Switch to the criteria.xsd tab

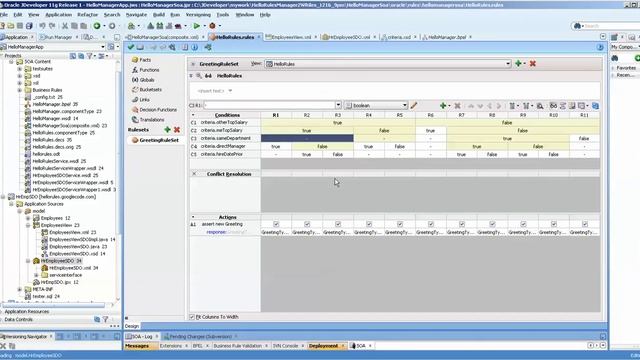pos(399,37)
